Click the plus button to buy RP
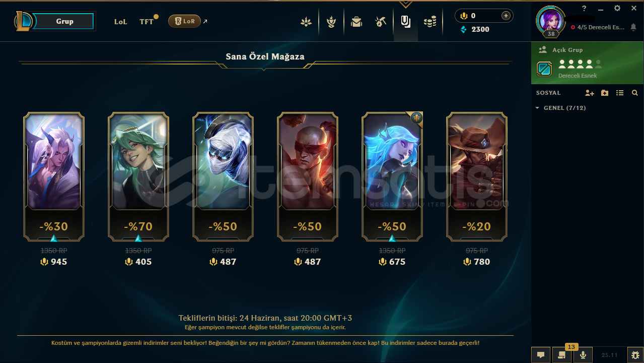Image resolution: width=644 pixels, height=363 pixels. (506, 16)
